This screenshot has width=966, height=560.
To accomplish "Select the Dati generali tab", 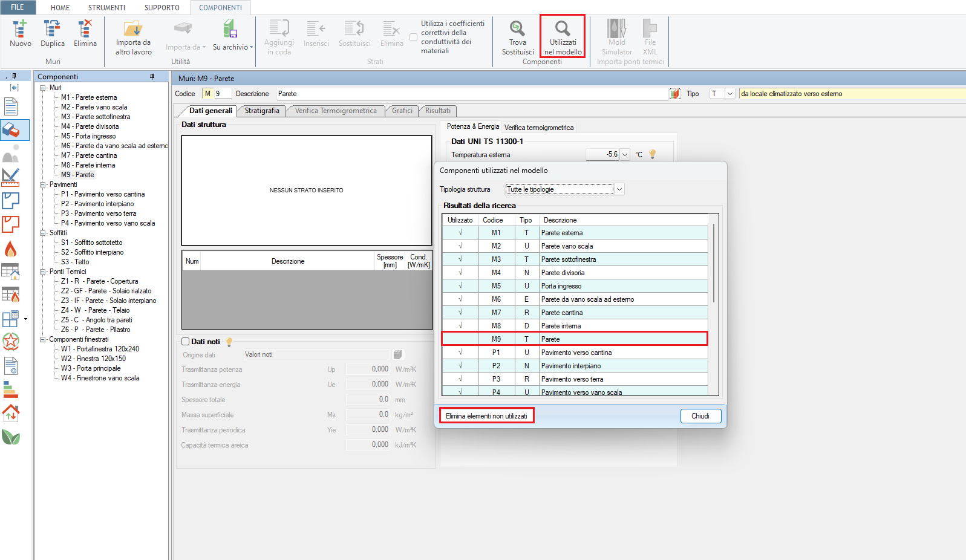I will click(210, 111).
